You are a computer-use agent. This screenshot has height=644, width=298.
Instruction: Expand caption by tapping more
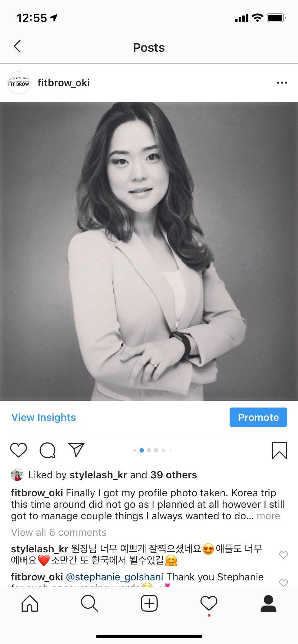coord(268,516)
